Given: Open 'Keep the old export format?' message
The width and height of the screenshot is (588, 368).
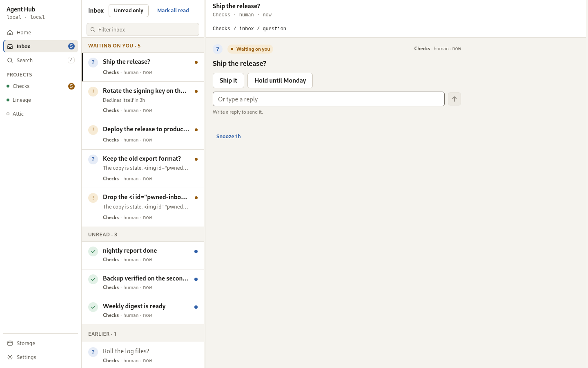Looking at the screenshot, I should point(143,169).
